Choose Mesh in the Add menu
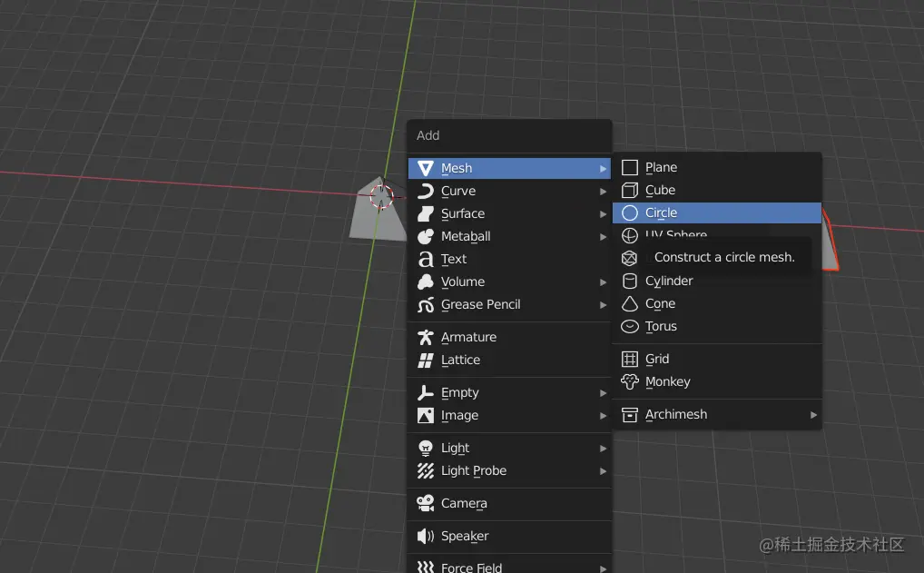The height and width of the screenshot is (573, 924). click(509, 169)
